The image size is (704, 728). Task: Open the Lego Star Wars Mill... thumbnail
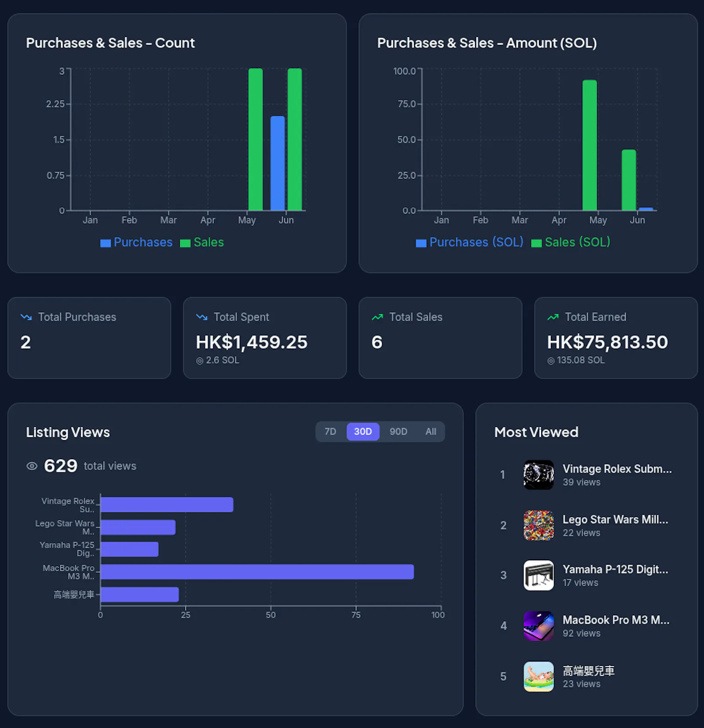[x=539, y=526]
